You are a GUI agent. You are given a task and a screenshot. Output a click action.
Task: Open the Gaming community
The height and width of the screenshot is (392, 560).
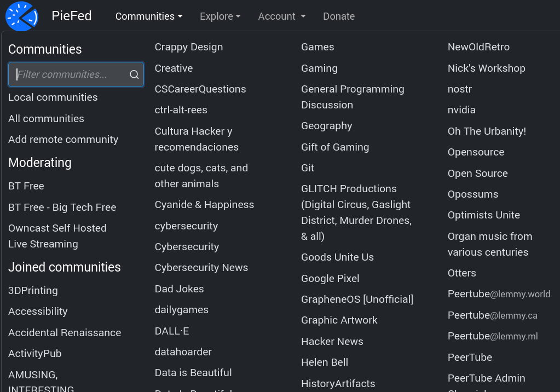point(319,68)
